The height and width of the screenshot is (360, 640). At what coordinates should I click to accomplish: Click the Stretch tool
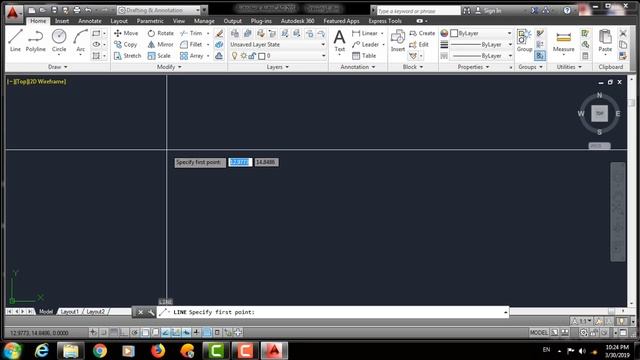(x=127, y=56)
